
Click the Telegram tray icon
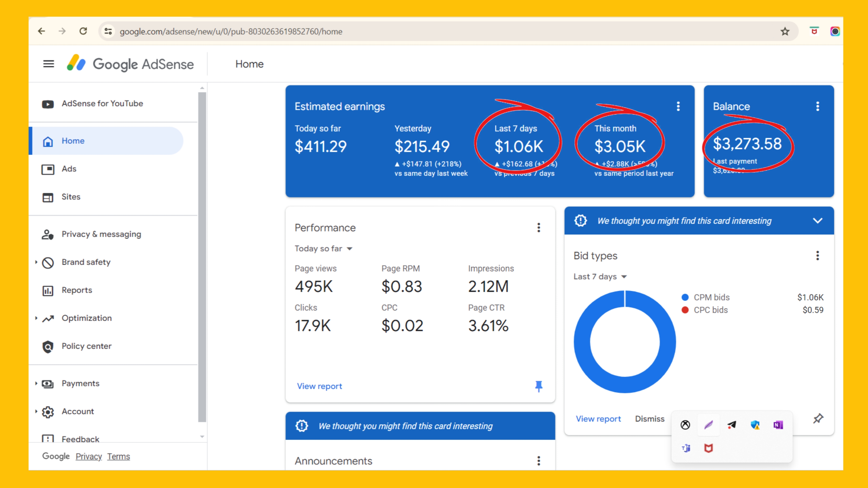tap(732, 425)
